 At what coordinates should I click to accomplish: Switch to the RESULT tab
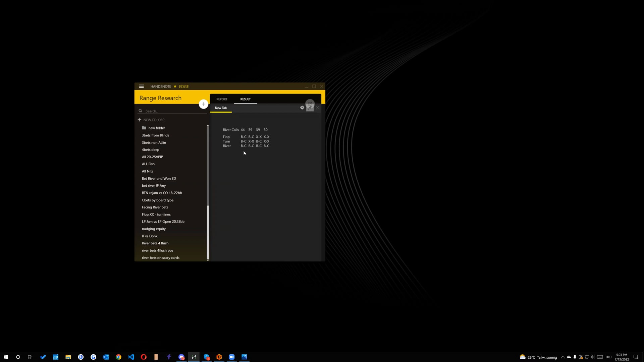[x=245, y=99]
